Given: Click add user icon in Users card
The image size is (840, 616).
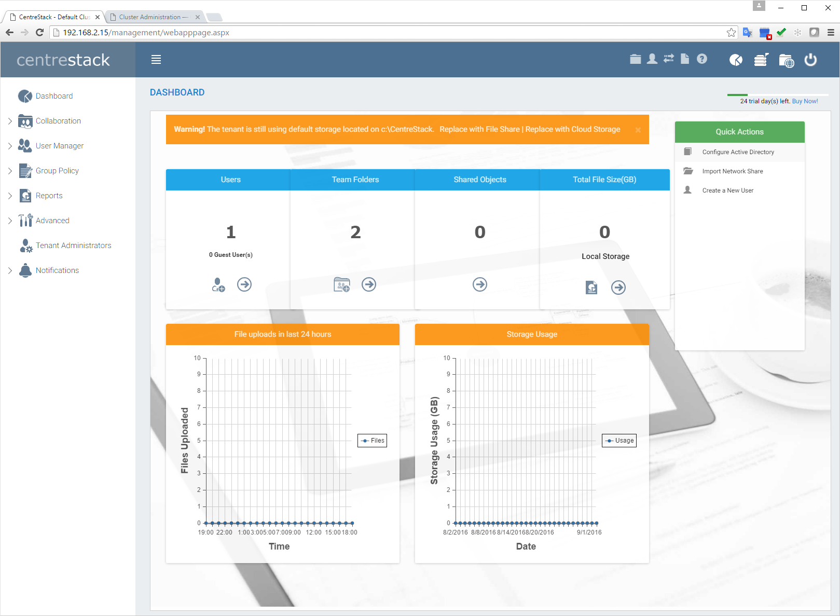Looking at the screenshot, I should (x=218, y=284).
